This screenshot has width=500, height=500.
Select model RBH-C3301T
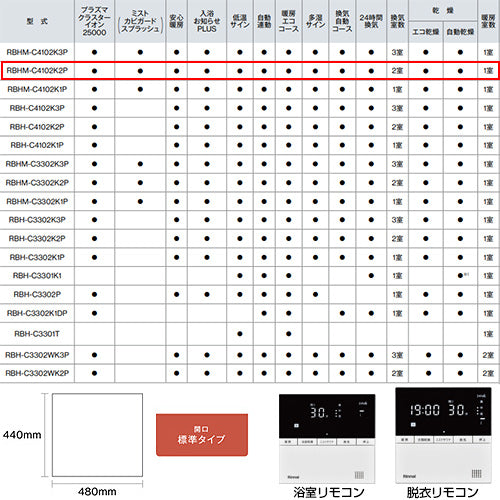(37, 334)
